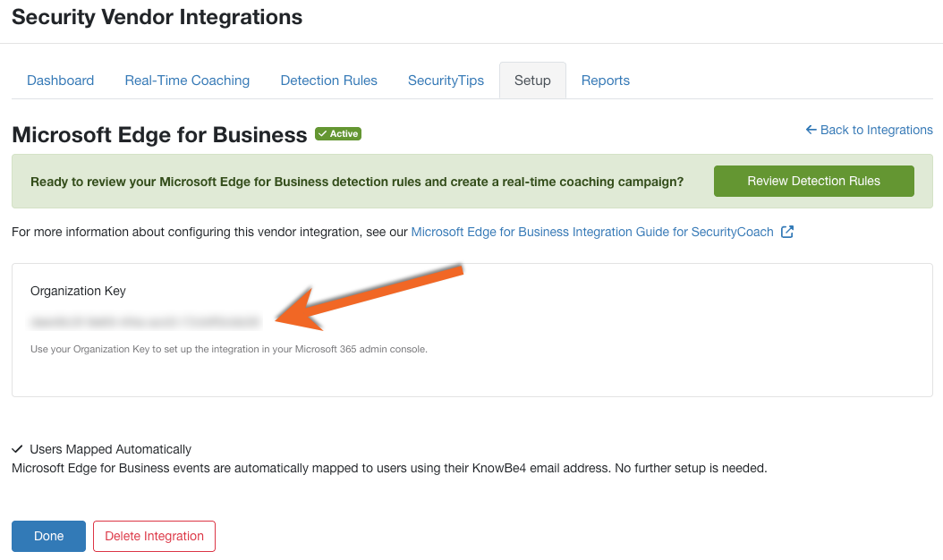Click the Users Mapped Automatically text

[x=110, y=449]
